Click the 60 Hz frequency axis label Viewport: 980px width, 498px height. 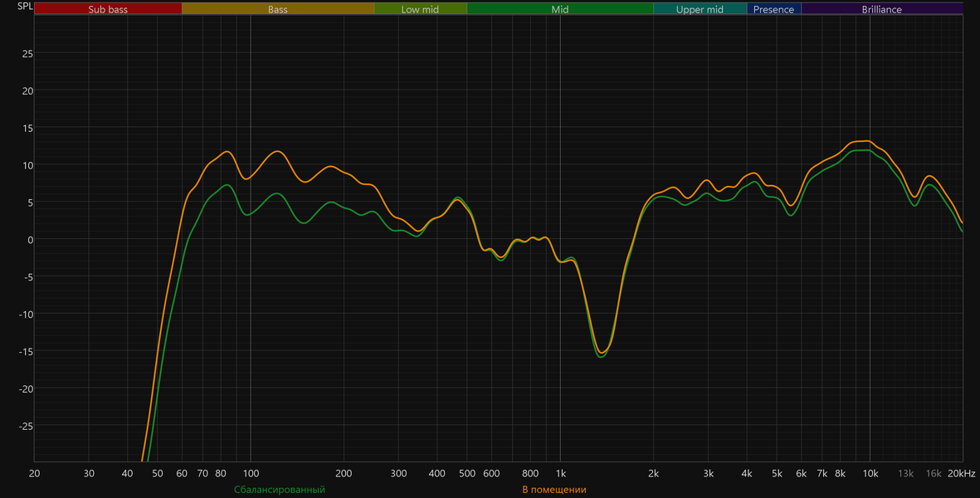point(182,474)
